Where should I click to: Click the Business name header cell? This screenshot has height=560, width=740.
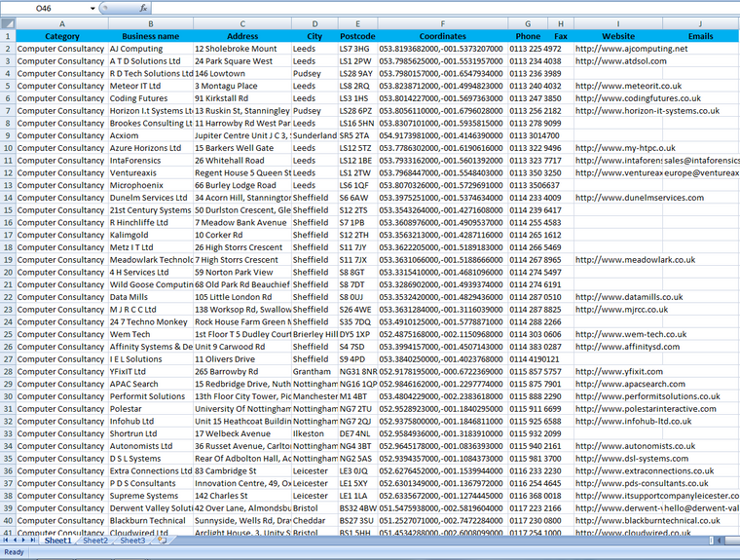click(151, 36)
